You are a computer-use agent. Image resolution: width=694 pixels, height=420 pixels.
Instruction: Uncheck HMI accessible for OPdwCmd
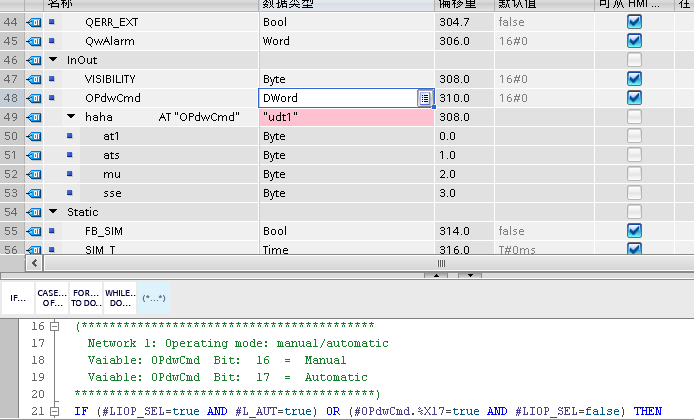pyautogui.click(x=634, y=98)
